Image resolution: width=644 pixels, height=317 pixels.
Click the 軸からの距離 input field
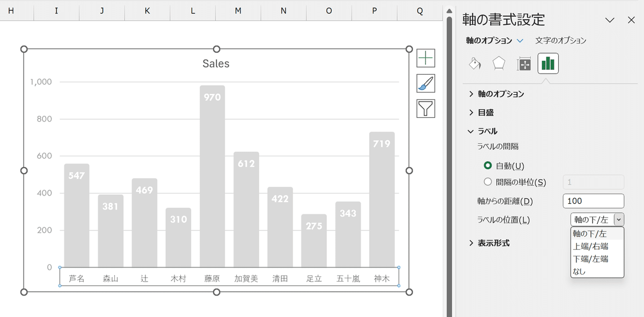click(x=594, y=201)
